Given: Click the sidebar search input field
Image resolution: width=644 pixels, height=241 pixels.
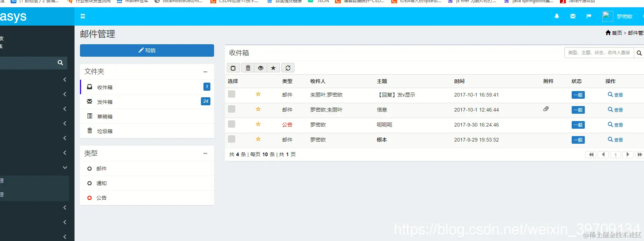Looking at the screenshot, I should (27, 63).
